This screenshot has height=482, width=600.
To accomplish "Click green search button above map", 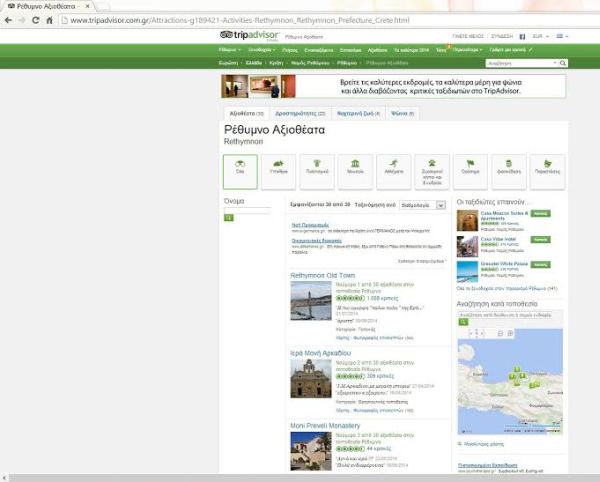I will click(x=463, y=322).
